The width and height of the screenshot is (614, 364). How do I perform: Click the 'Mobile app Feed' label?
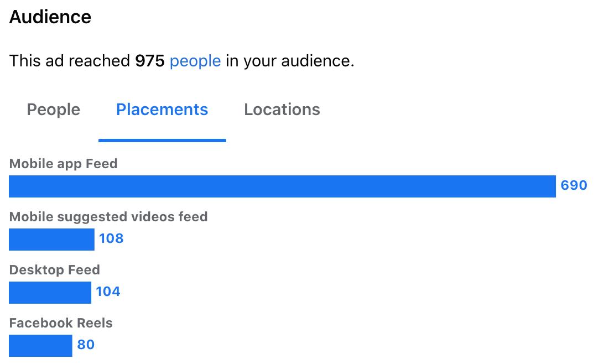64,164
